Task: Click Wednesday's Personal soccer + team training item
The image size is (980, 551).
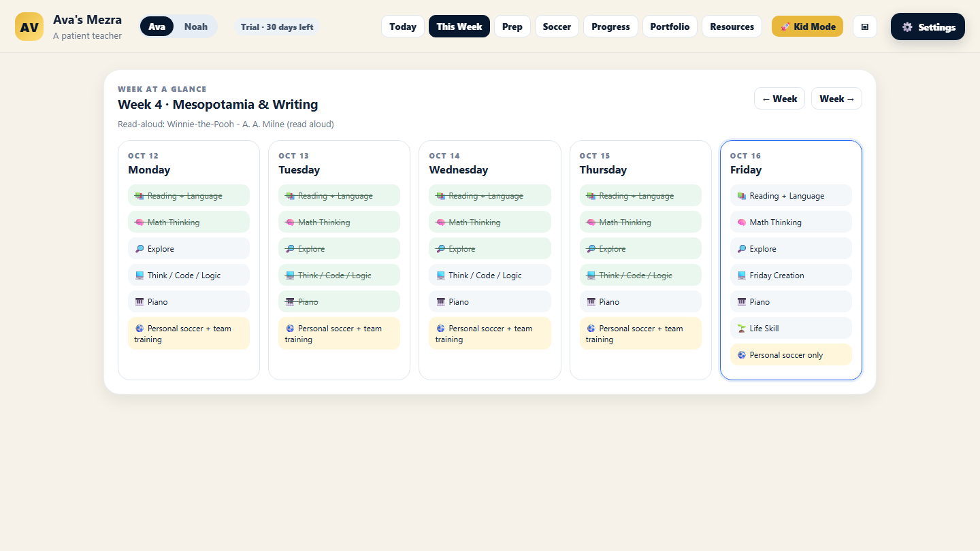Action: 489,333
